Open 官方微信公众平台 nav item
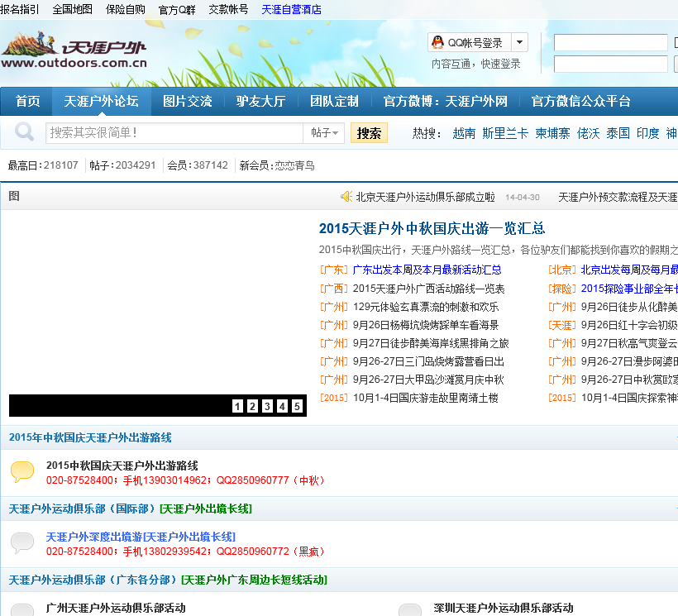 pyautogui.click(x=580, y=101)
